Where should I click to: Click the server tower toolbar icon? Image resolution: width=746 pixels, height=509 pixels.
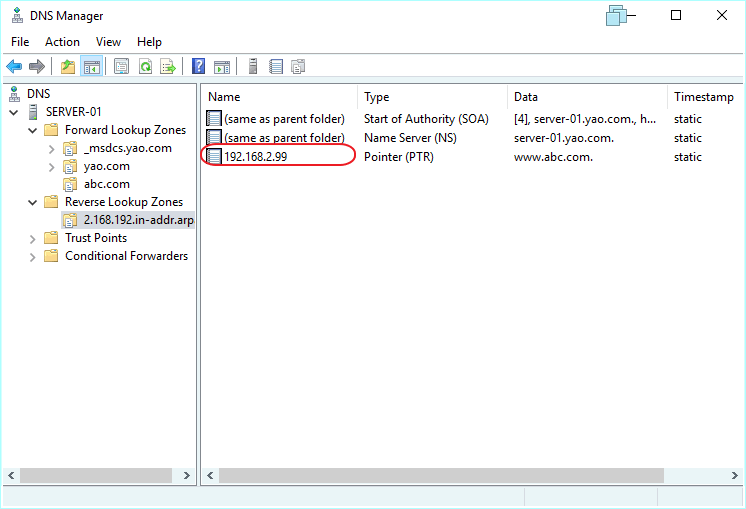click(x=253, y=67)
